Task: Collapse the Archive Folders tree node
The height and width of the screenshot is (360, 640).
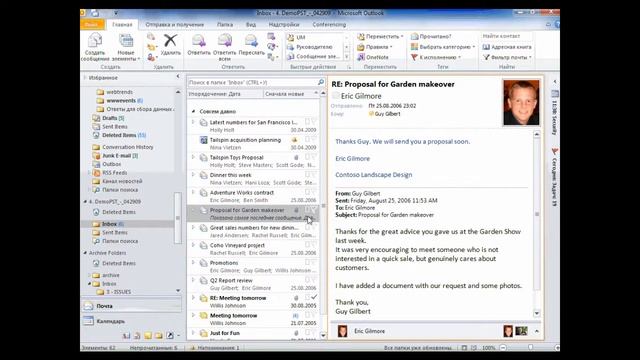Action: click(x=85, y=253)
